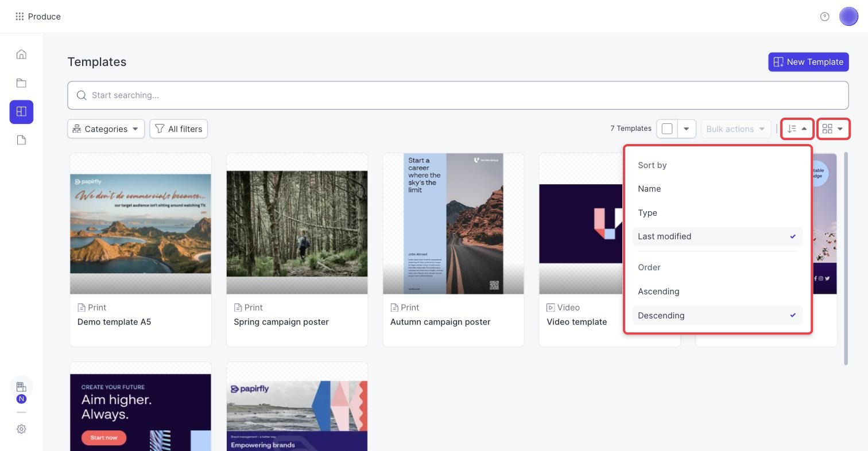Click the Print icon on Demo template A5
Image resolution: width=868 pixels, height=451 pixels.
[82, 308]
